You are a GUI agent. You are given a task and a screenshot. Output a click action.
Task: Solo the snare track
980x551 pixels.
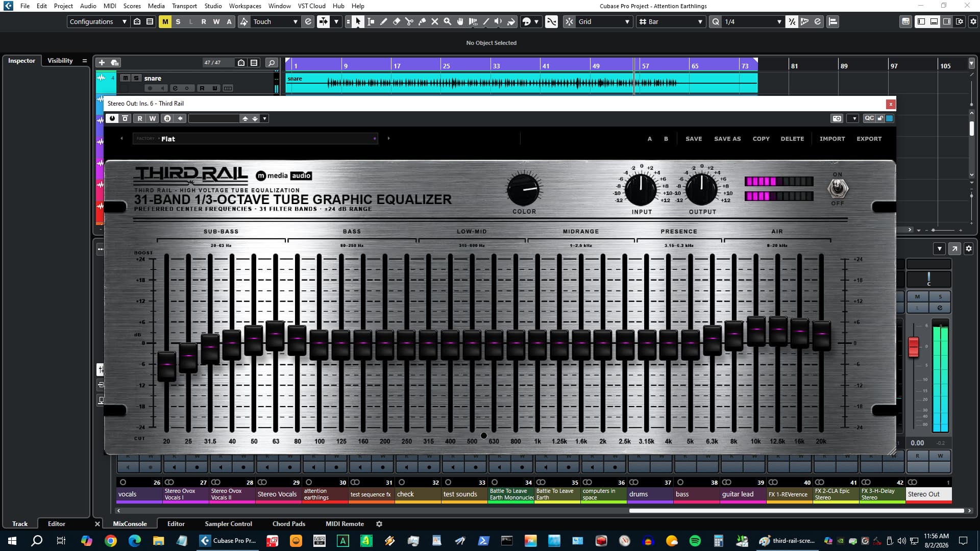point(136,78)
